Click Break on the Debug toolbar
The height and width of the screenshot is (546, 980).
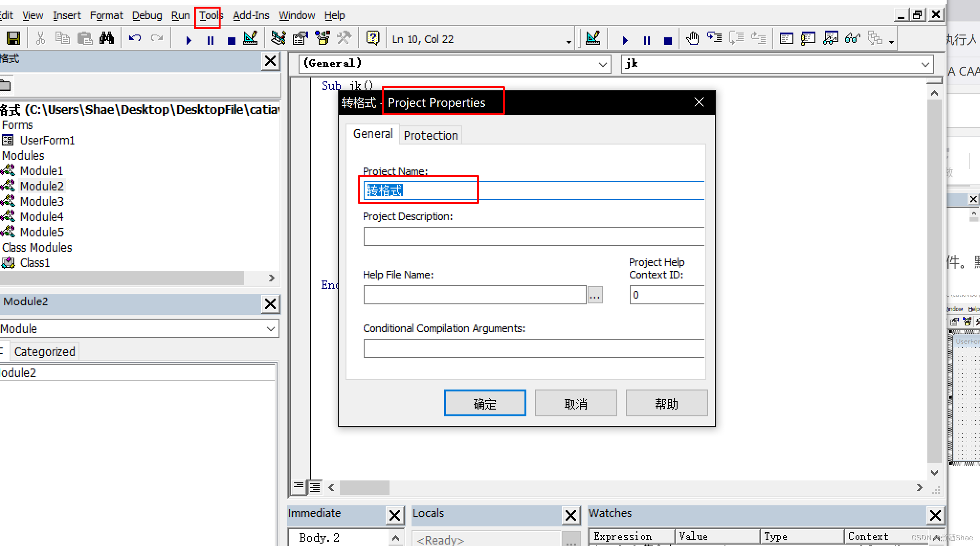coord(647,40)
